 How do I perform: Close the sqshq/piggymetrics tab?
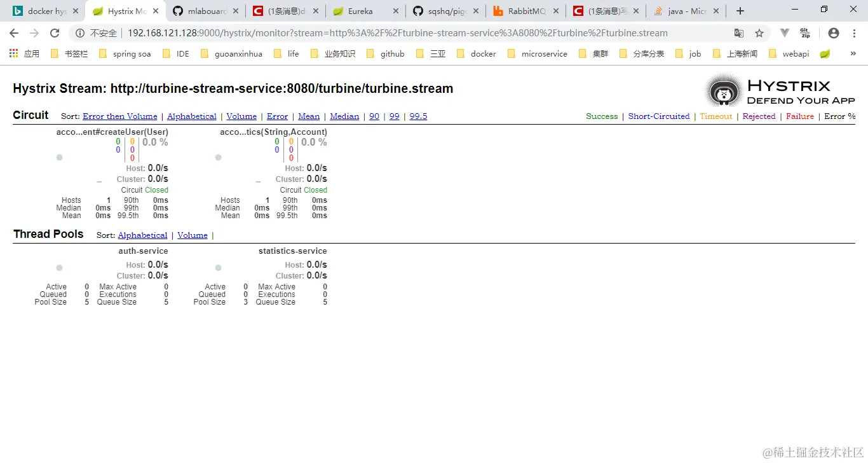[476, 11]
